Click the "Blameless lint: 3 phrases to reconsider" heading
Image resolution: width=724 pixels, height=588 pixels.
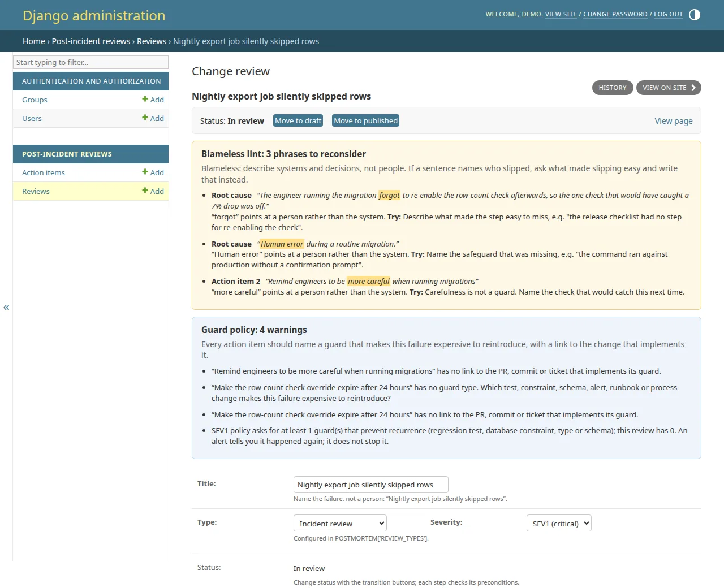coord(283,154)
